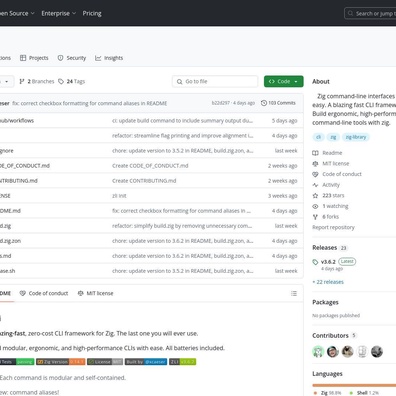Click the star icon beside 223 stars
396x396 pixels.
click(x=315, y=196)
